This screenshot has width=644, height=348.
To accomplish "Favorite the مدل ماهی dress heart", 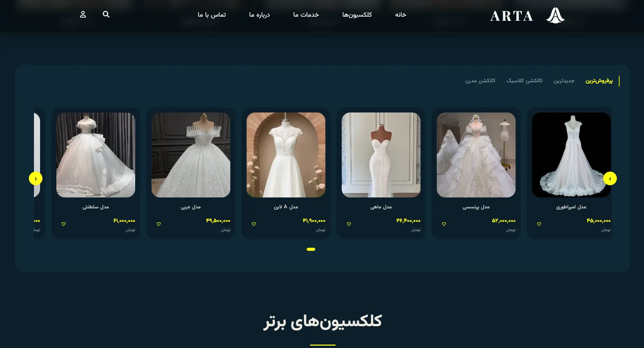I will click(x=349, y=224).
